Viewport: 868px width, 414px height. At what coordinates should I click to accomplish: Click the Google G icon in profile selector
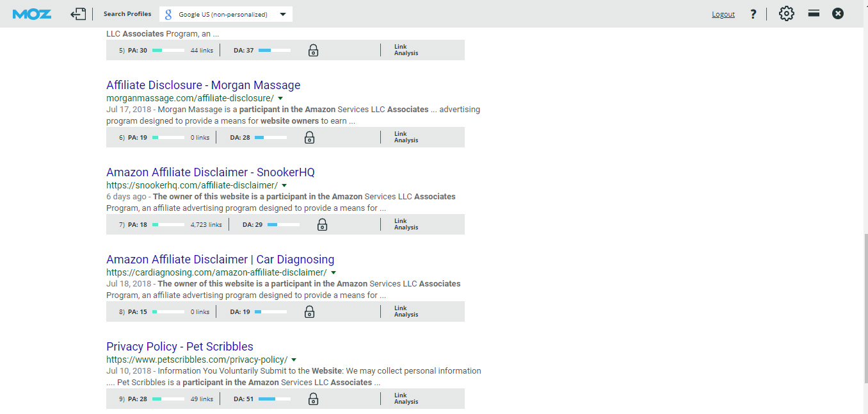pyautogui.click(x=168, y=14)
